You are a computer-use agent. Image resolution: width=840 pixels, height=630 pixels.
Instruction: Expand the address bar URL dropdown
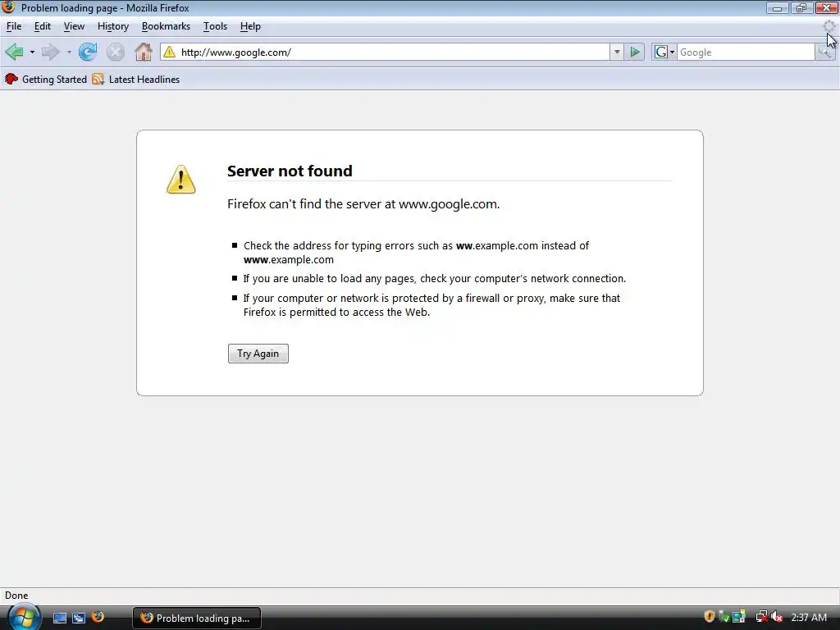pyautogui.click(x=617, y=52)
